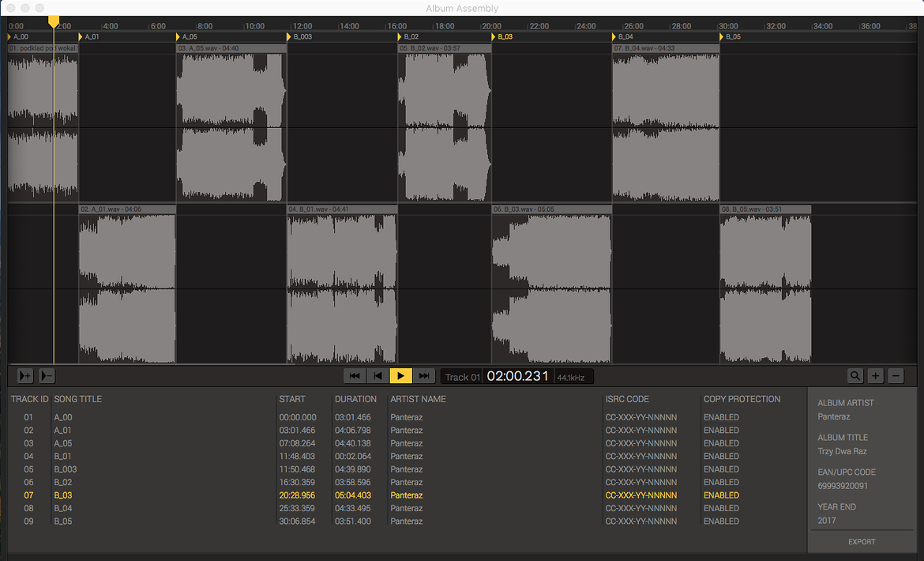
Task: Click start time 25:33.359 in the table
Action: coord(297,508)
